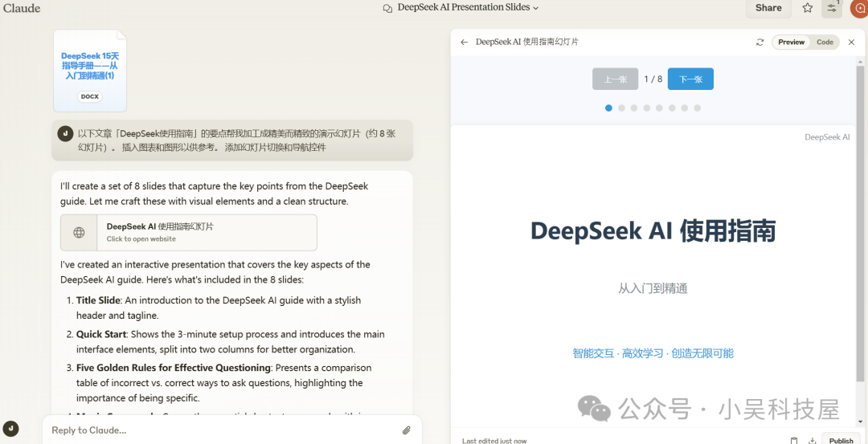Viewport: 868px width, 444px height.
Task: Open the J profile avatar near the reply box
Action: [10, 429]
